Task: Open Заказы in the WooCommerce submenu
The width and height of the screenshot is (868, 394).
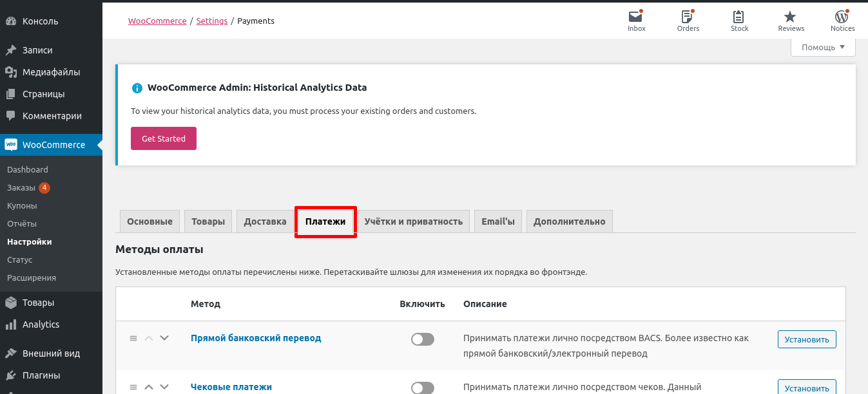Action: pos(21,188)
